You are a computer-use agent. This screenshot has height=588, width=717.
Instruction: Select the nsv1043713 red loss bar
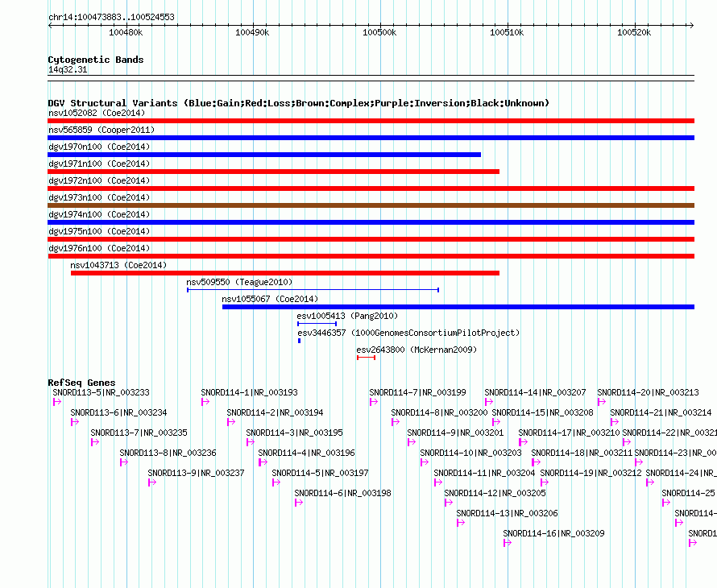pyautogui.click(x=285, y=273)
